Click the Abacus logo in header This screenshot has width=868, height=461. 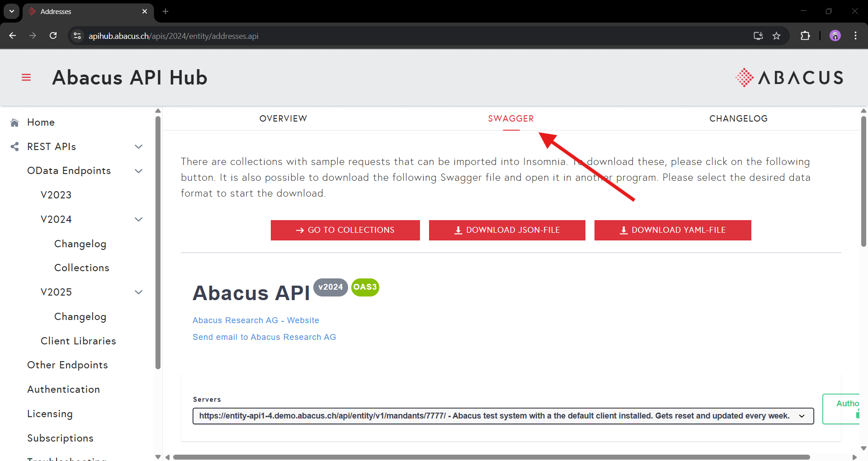click(789, 78)
